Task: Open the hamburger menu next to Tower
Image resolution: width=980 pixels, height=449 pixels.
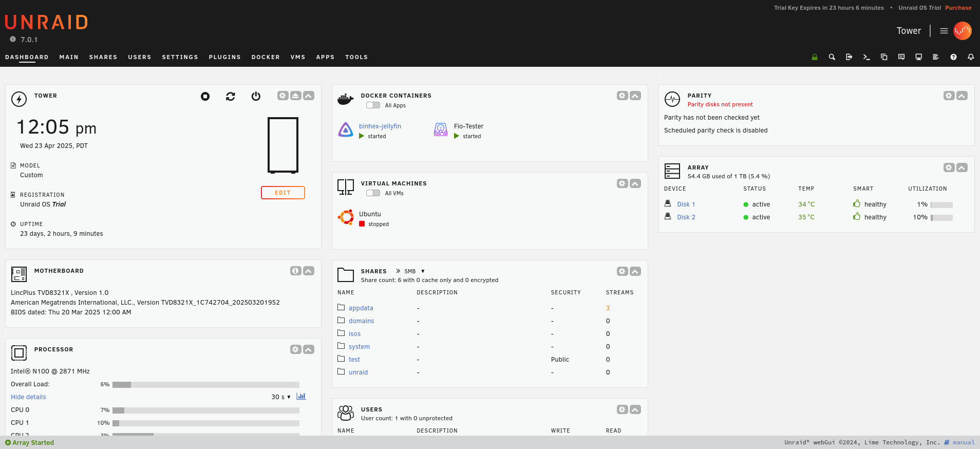Action: [x=944, y=31]
